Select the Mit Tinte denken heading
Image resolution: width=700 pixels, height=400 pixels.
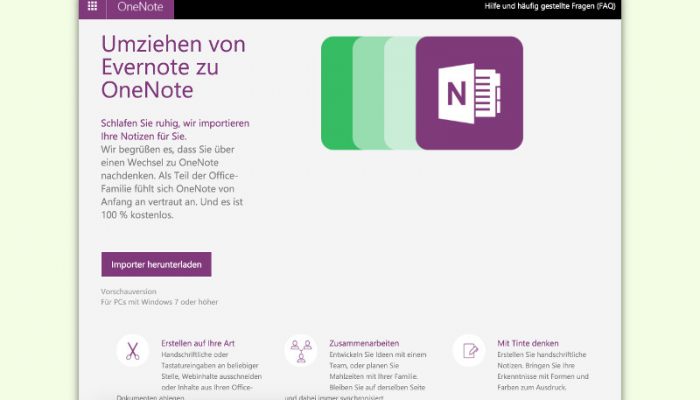click(528, 343)
